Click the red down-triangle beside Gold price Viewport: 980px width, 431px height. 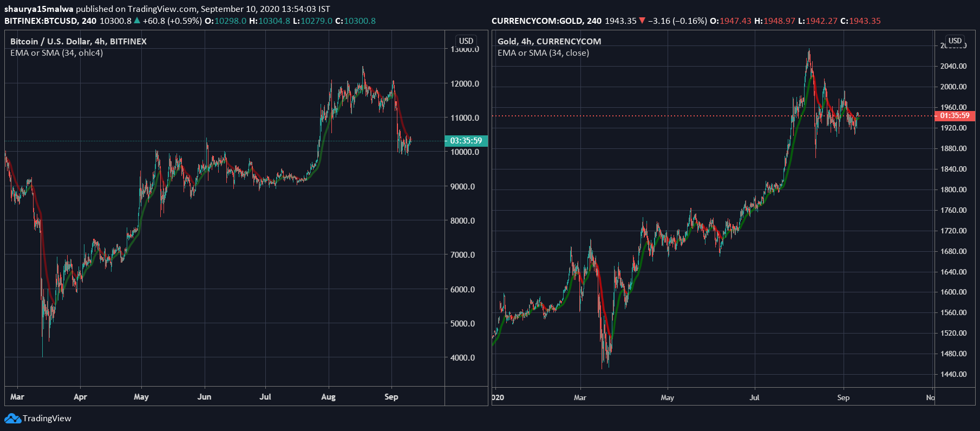[642, 21]
